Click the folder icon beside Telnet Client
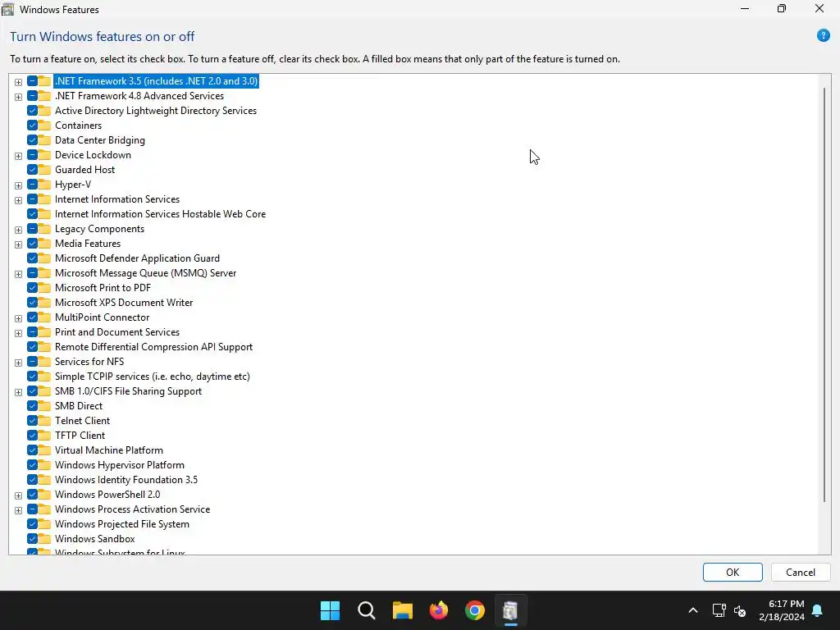This screenshot has width=840, height=630. click(x=44, y=421)
